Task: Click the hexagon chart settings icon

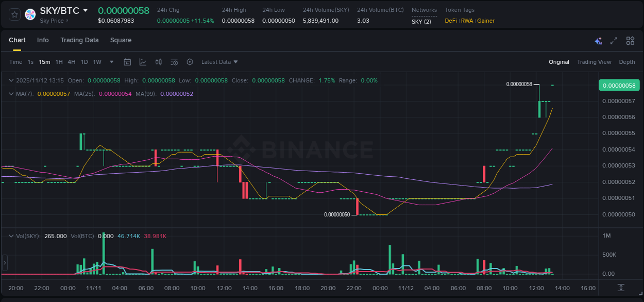Action: coord(190,62)
